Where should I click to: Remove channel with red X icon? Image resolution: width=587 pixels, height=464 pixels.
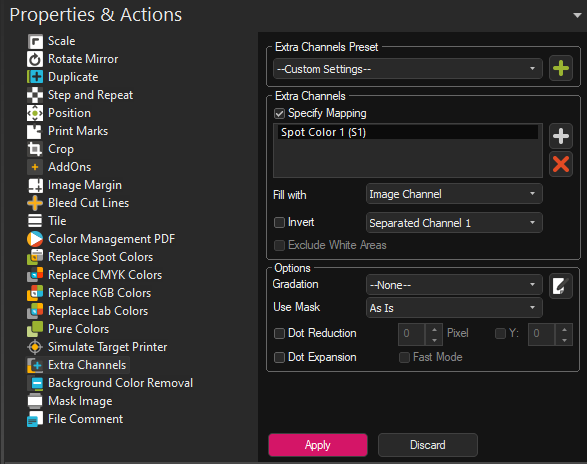560,164
